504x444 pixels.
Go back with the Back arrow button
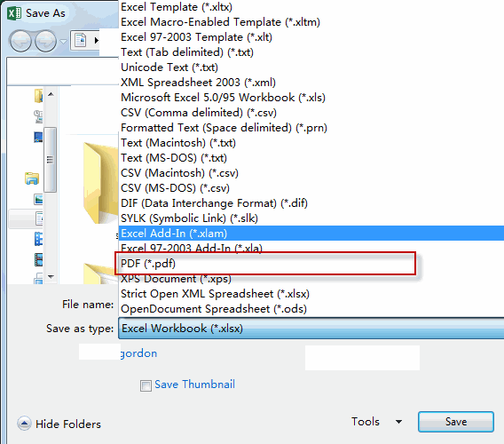[20, 41]
